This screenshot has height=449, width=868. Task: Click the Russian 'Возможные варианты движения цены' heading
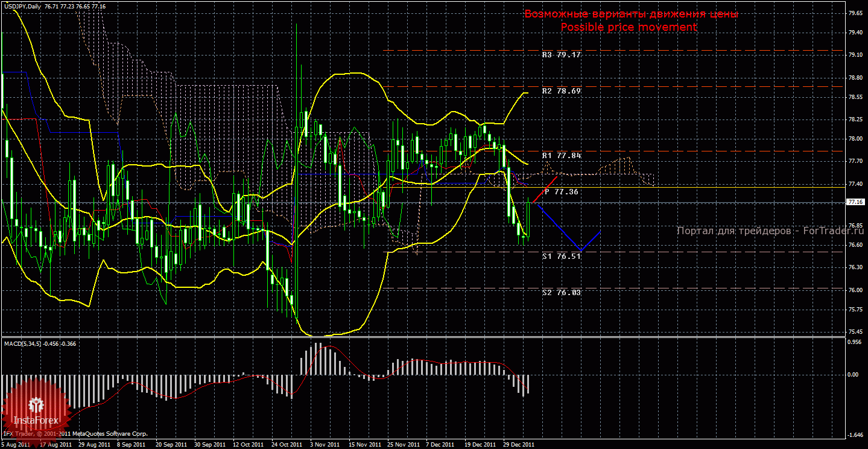pos(631,14)
